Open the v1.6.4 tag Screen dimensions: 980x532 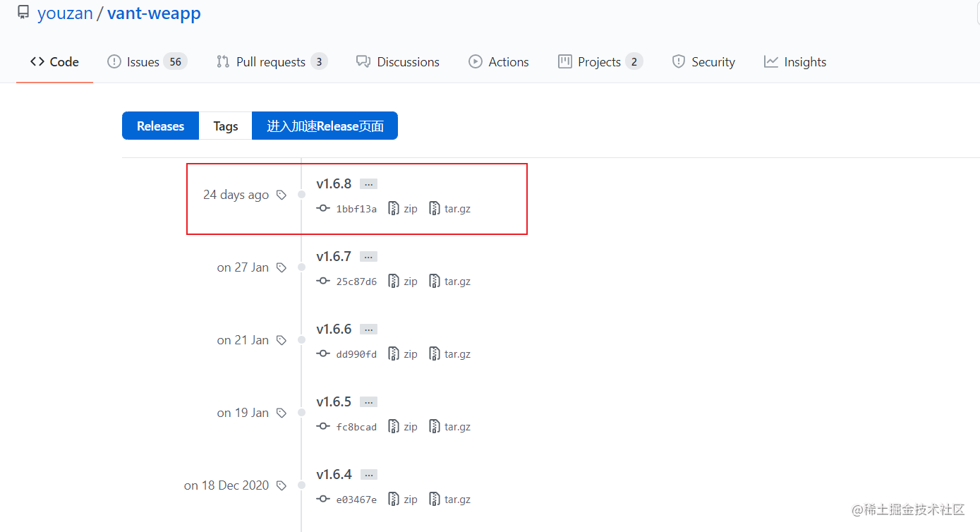(x=334, y=474)
